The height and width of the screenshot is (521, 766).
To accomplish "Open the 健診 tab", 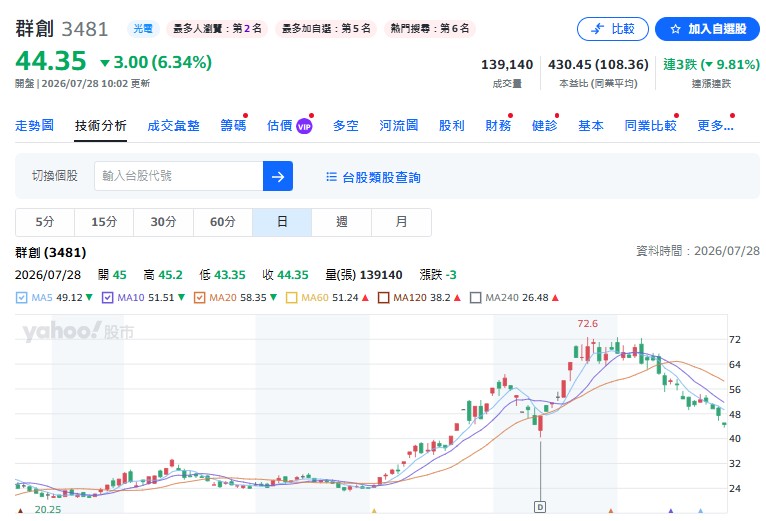I will pyautogui.click(x=544, y=126).
